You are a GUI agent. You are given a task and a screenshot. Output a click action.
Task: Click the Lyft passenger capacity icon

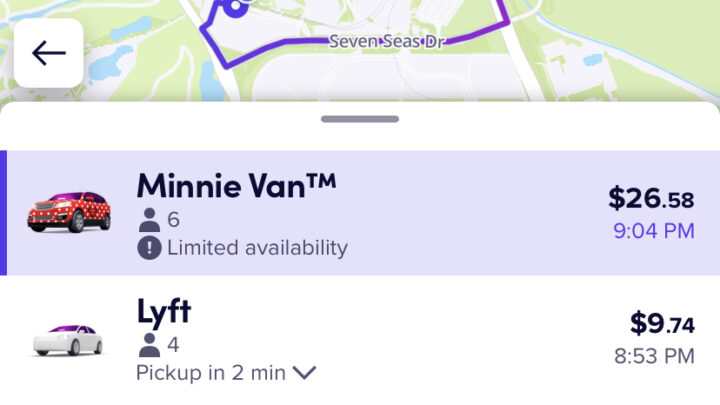pos(149,345)
